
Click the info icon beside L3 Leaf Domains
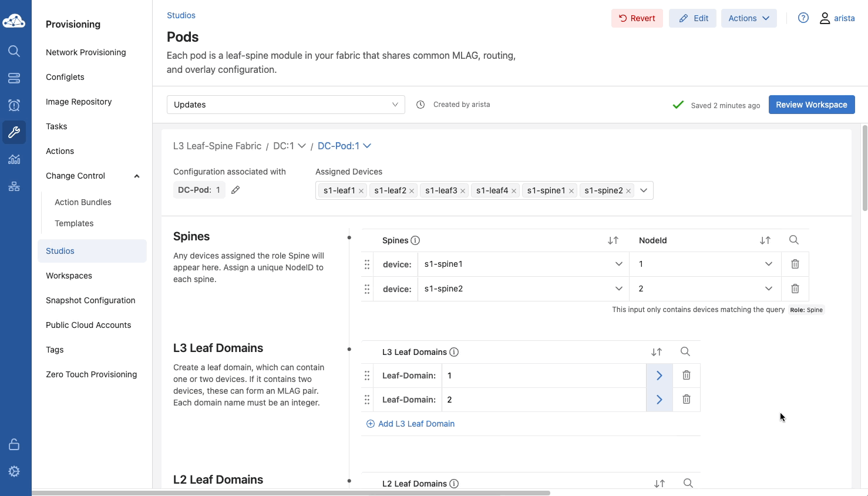pos(454,352)
